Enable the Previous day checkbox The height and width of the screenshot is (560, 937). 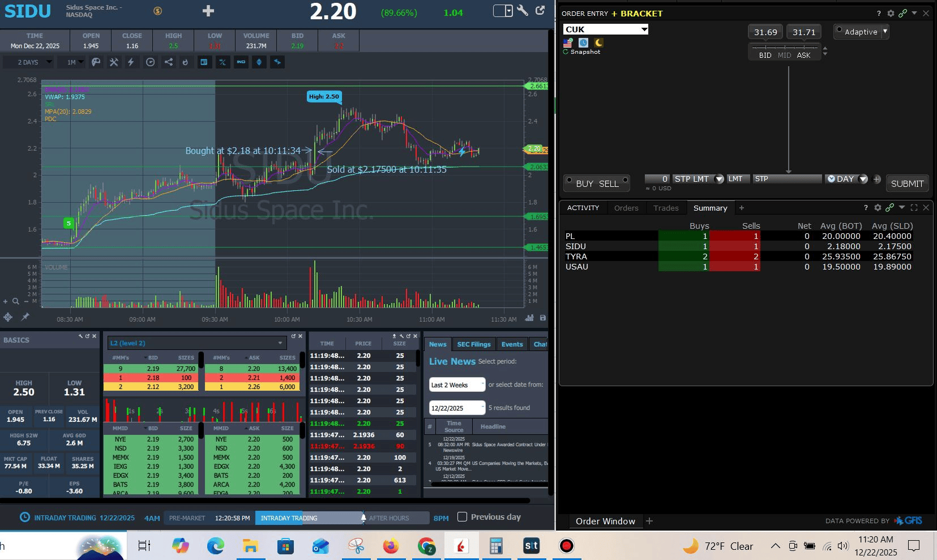(462, 517)
